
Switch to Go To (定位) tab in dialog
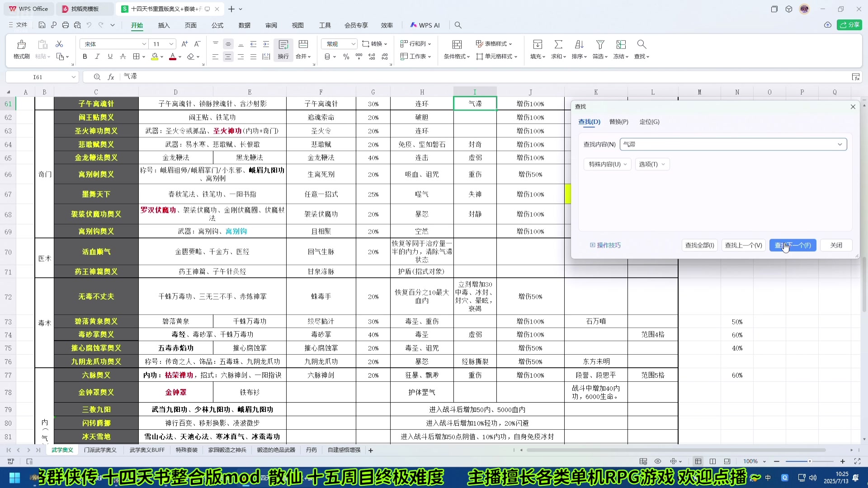[x=649, y=122]
